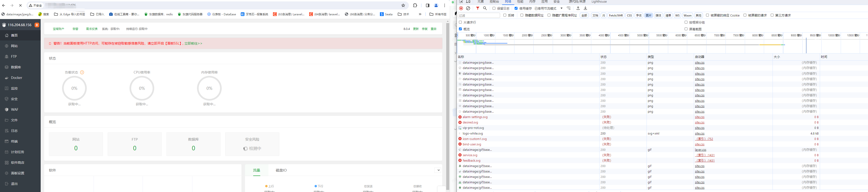868x192 pixels.
Task: Click the 宝塔账户 link
Action: point(58,29)
